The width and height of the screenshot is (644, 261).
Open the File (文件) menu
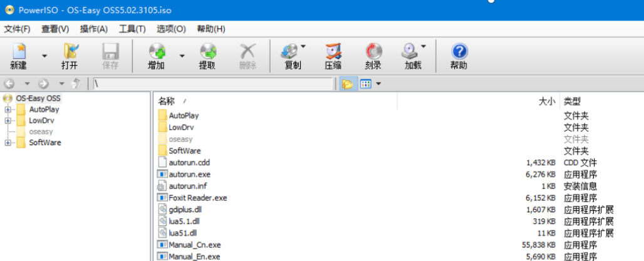[x=17, y=29]
